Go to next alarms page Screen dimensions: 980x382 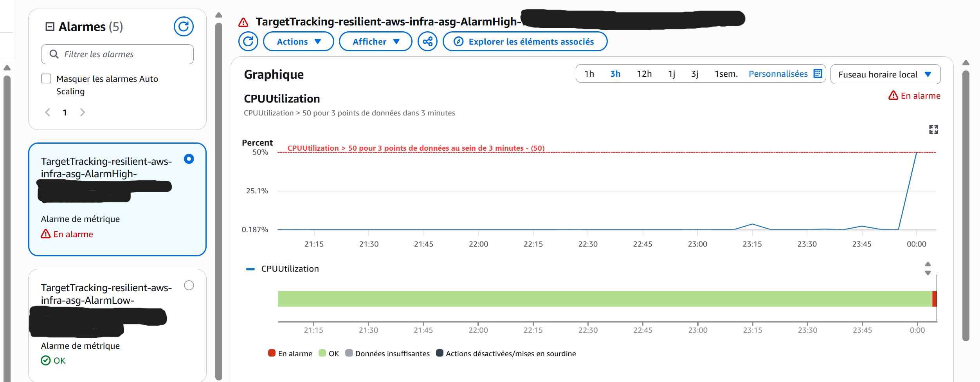(x=82, y=112)
